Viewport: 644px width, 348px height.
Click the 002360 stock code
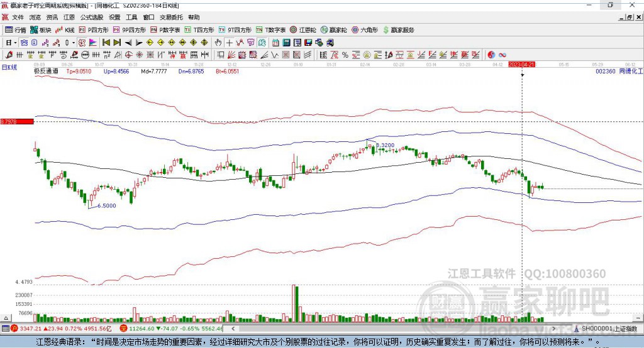[606, 71]
